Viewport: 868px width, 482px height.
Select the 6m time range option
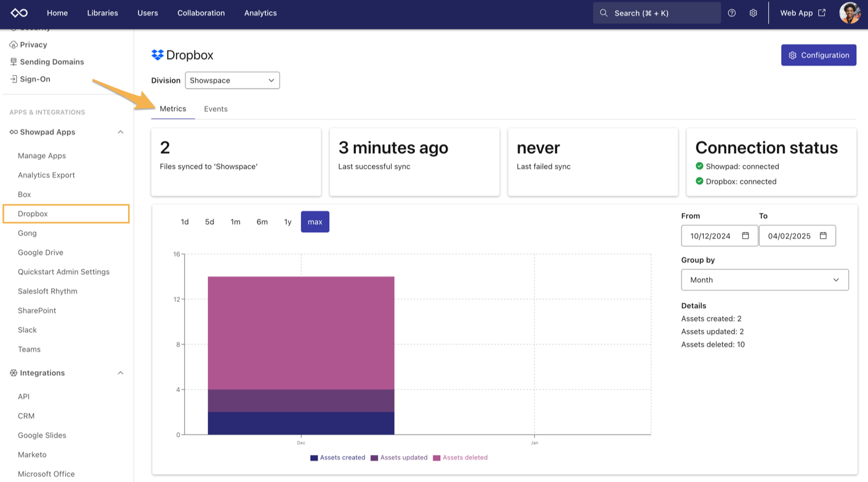[x=262, y=222]
